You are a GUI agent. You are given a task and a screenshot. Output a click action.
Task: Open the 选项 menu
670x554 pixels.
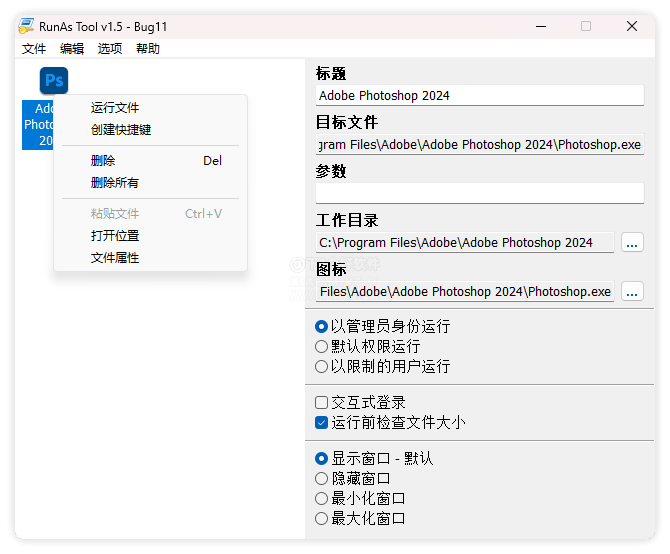click(x=110, y=48)
